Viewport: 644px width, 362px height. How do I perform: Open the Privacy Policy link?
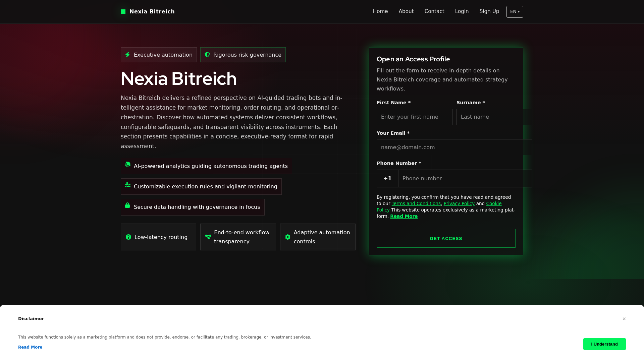[459, 203]
